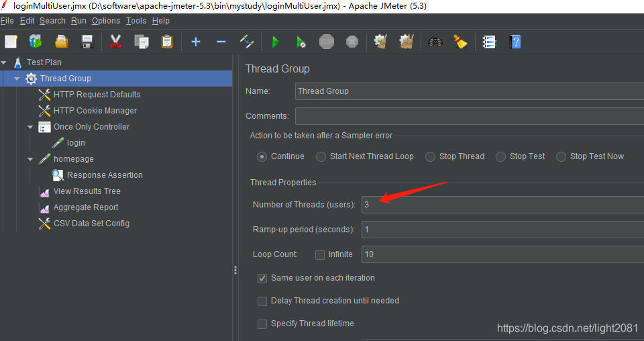Click Number of Threads input field
This screenshot has height=341, width=644.
(502, 205)
